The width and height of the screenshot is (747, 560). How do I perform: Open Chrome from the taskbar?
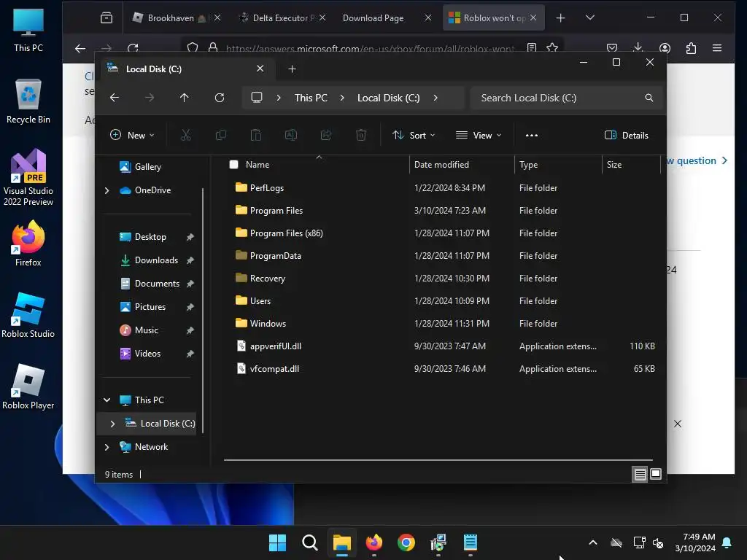pyautogui.click(x=406, y=542)
